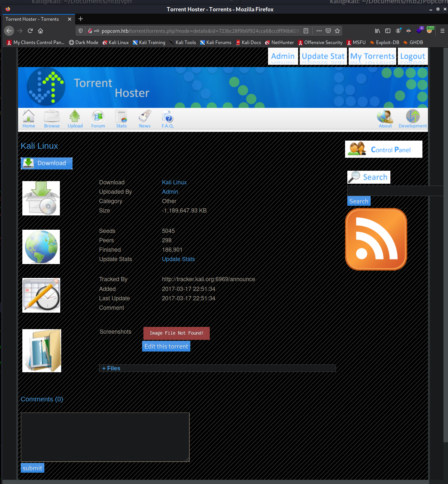Reload the current page
The width and height of the screenshot is (448, 484).
point(30,31)
